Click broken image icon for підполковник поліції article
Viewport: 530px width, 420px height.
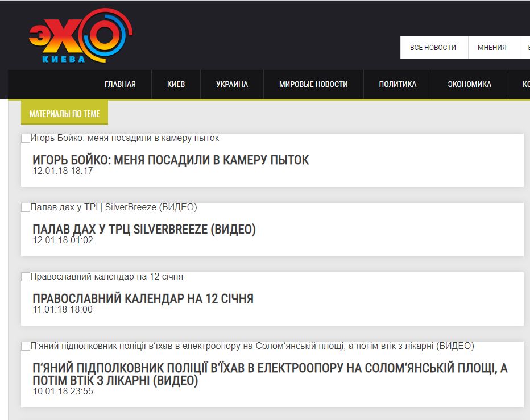pyautogui.click(x=26, y=346)
